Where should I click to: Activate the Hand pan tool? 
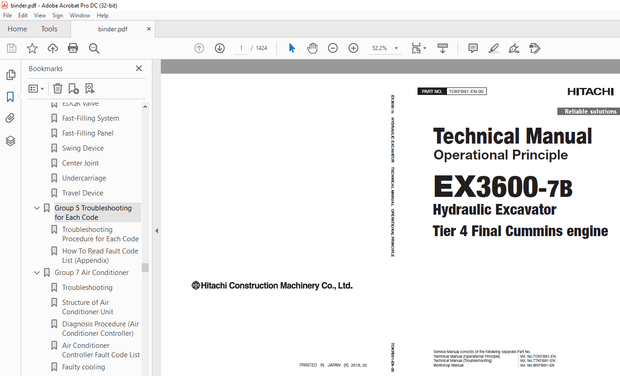click(x=312, y=48)
